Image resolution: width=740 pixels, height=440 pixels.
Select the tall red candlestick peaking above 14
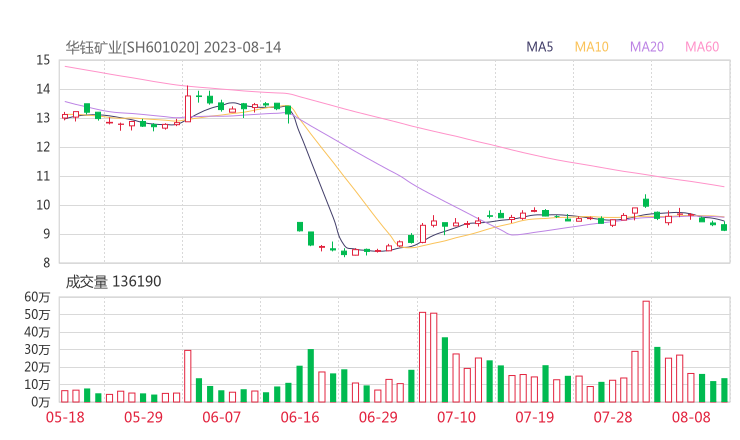click(188, 106)
